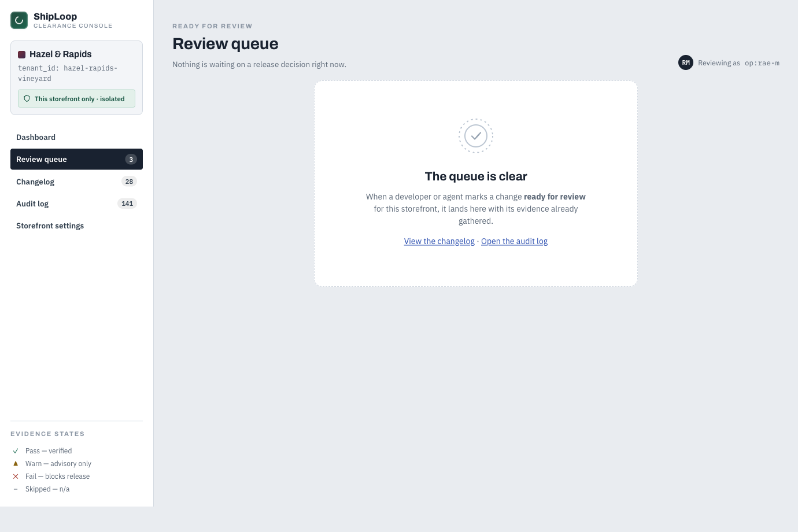Click the 'This storefront only · isolated' badge
Image resolution: width=798 pixels, height=532 pixels.
click(x=76, y=98)
